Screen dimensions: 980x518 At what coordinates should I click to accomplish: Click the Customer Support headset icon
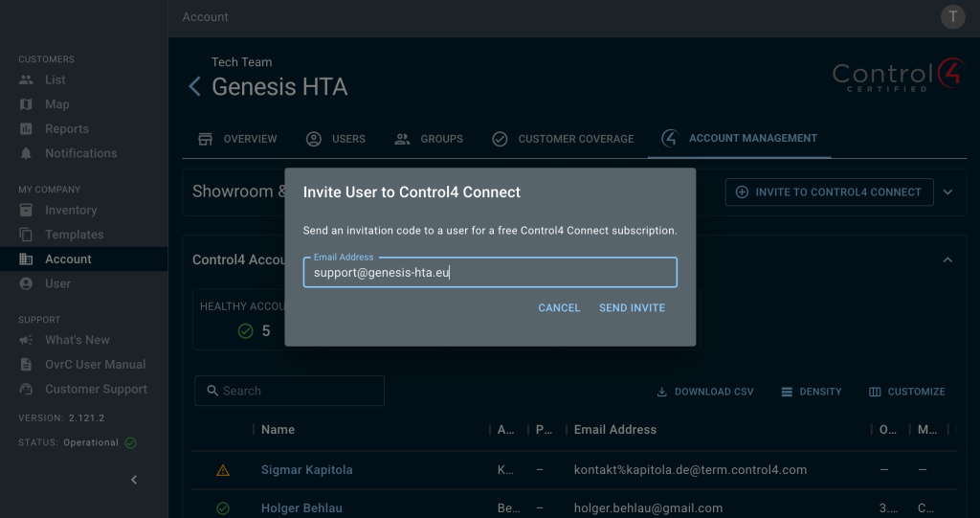(26, 389)
